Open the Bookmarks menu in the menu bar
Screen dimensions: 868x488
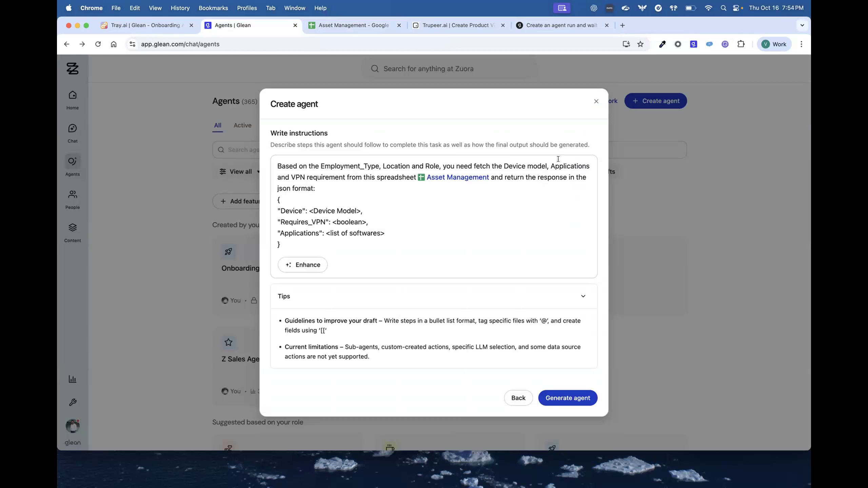[213, 8]
